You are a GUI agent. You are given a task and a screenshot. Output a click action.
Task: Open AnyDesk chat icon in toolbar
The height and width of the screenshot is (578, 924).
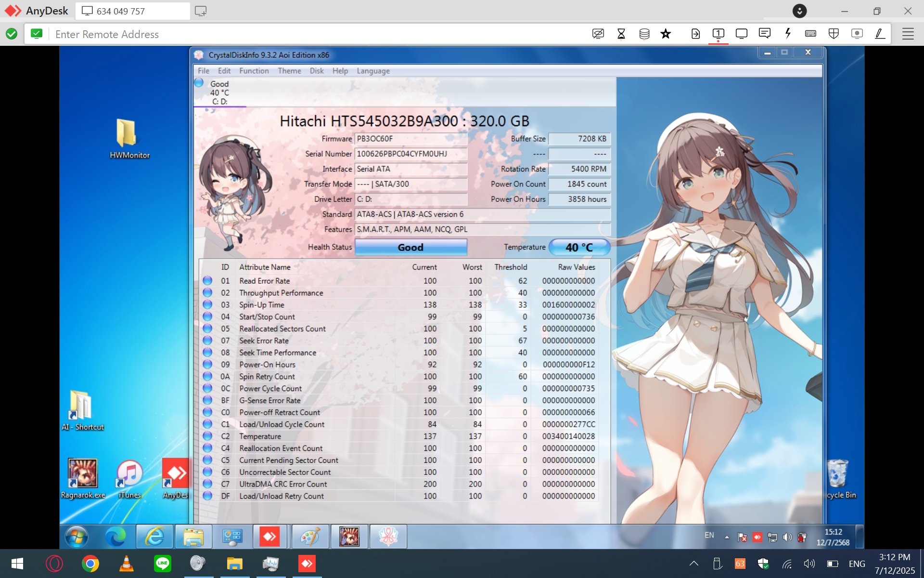pos(764,34)
